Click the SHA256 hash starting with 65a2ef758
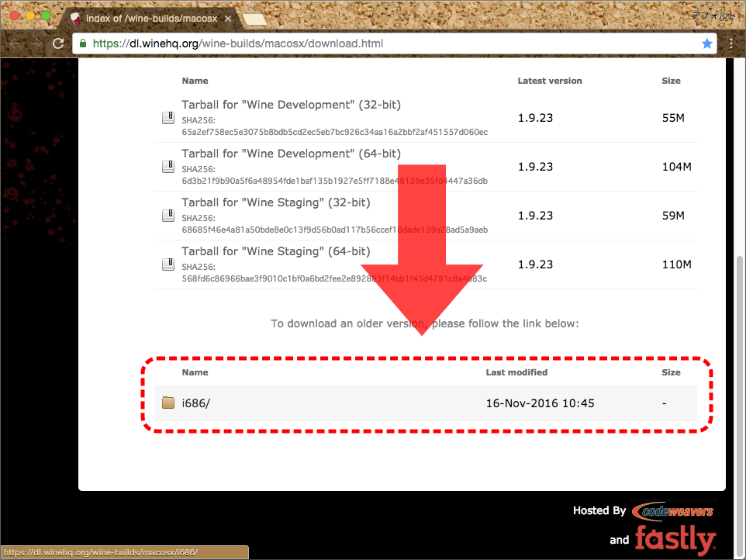746x560 pixels. pyautogui.click(x=334, y=132)
